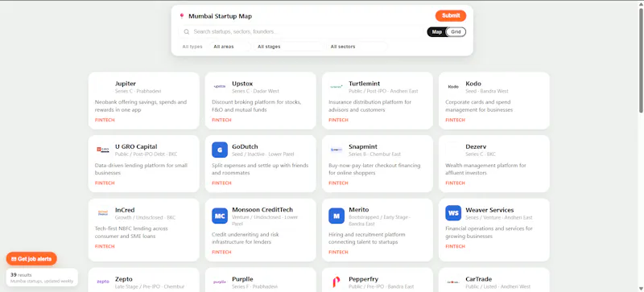Click the Turtlemint logo

coord(336,87)
